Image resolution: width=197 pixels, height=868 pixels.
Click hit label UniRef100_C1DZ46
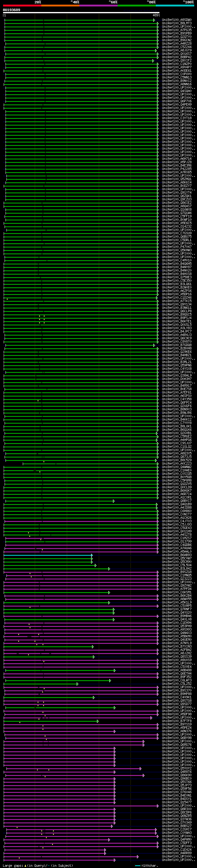coord(177,297)
